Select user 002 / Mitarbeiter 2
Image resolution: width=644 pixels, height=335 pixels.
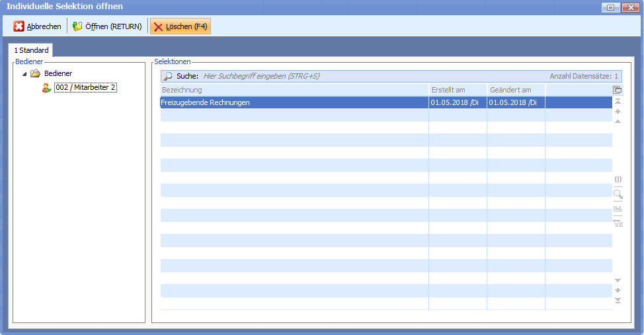[x=85, y=88]
